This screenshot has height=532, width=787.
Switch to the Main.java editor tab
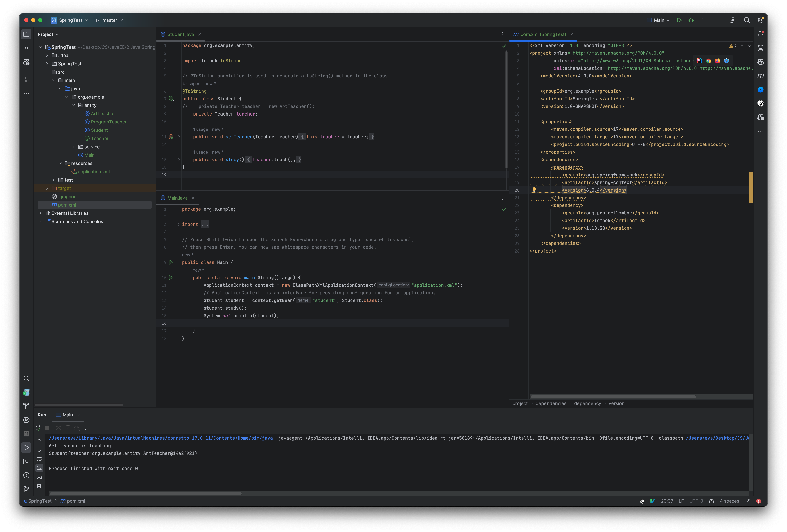(177, 198)
